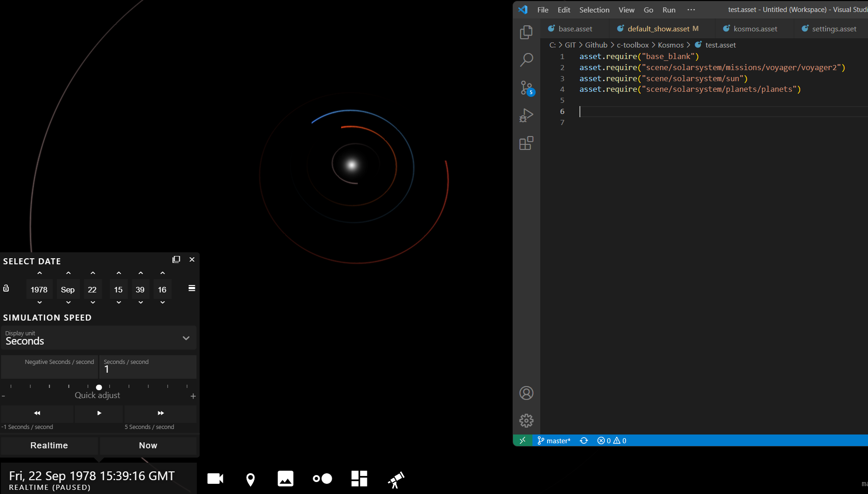This screenshot has height=494, width=868.
Task: Expand Display unit Seconds dropdown
Action: point(99,338)
